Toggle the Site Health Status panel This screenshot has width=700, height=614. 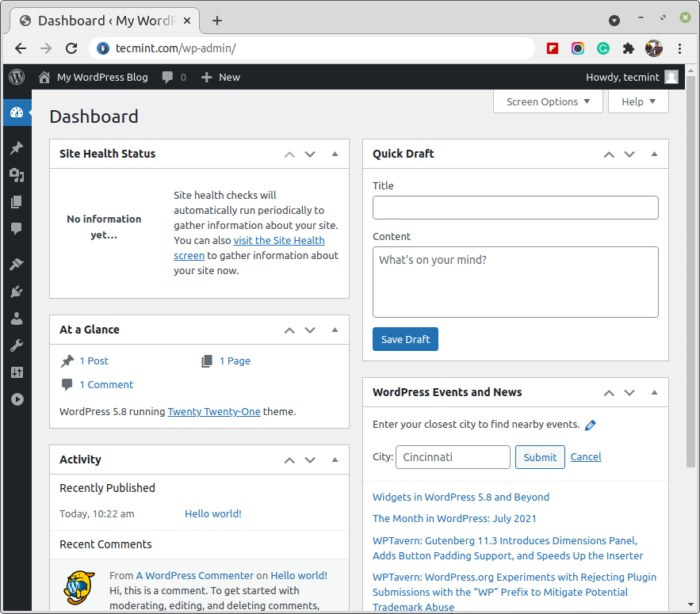pyautogui.click(x=335, y=154)
